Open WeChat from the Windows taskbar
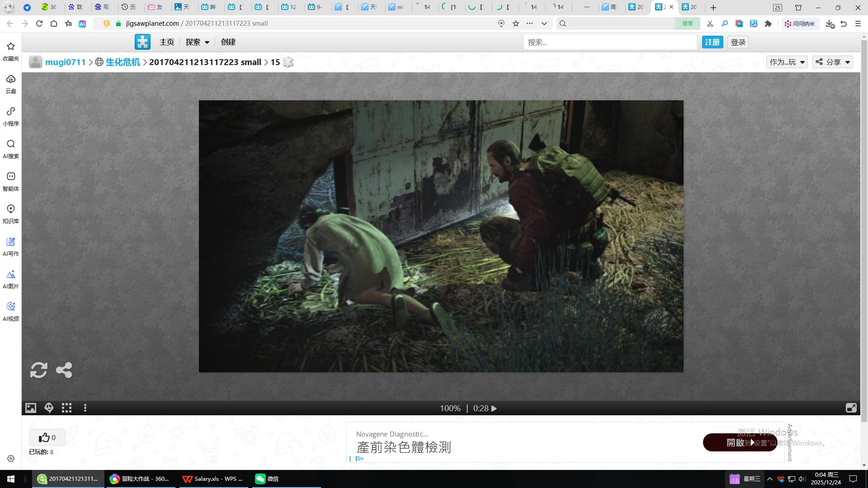Screen dimensions: 868x488 coord(267,479)
